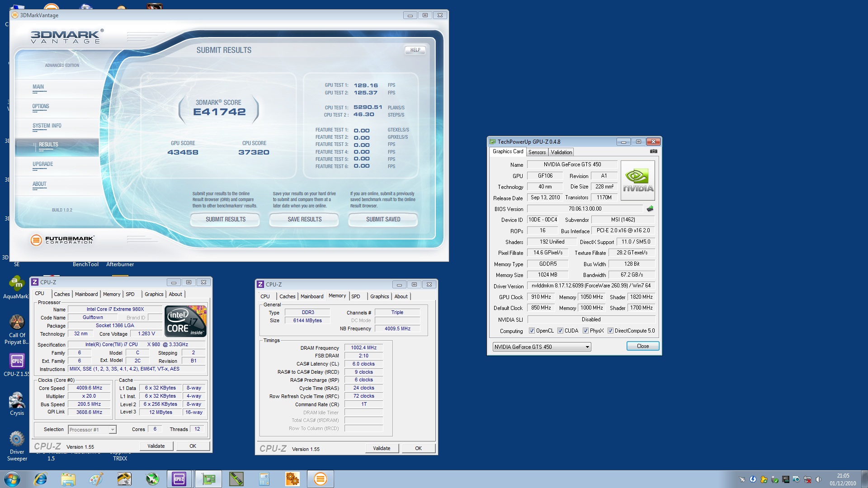Open Mainboard tab in left CPU-Z
The width and height of the screenshot is (868, 488).
tap(86, 294)
